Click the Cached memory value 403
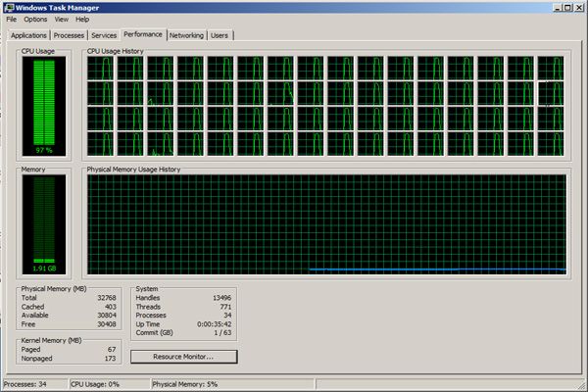The image size is (588, 392). 110,307
